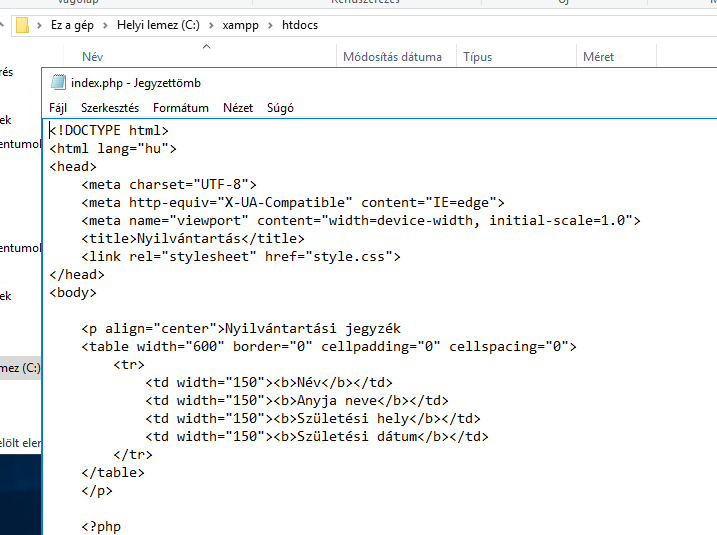Open the Szerkesztés menu
717x535 pixels.
pyautogui.click(x=110, y=108)
